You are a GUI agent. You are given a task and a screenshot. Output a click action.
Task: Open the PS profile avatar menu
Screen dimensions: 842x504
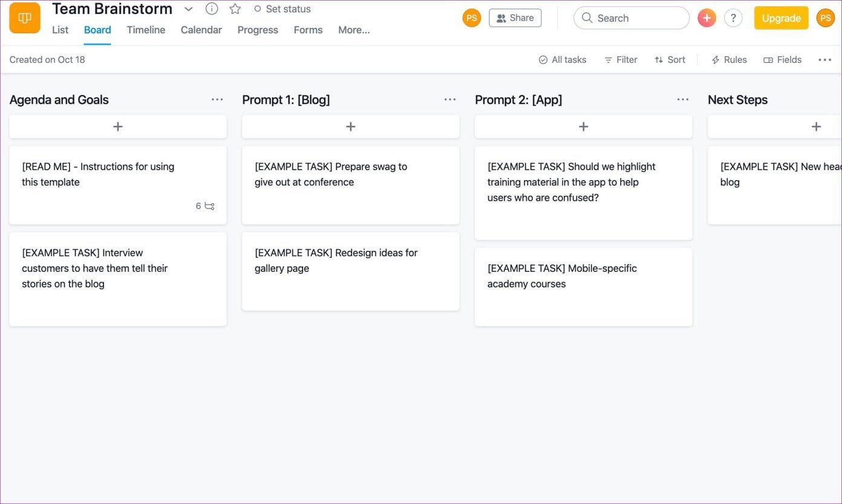point(826,18)
